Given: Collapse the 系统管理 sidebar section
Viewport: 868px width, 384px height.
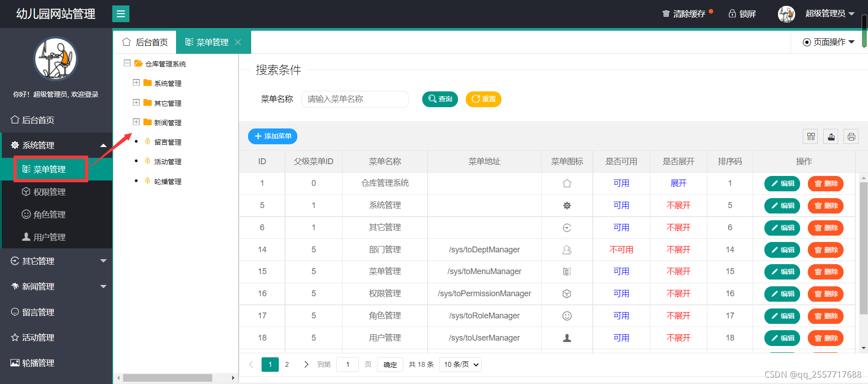Looking at the screenshot, I should click(56, 145).
